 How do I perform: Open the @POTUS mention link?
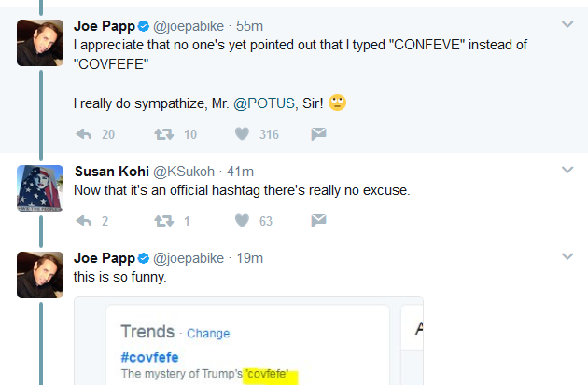point(264,103)
